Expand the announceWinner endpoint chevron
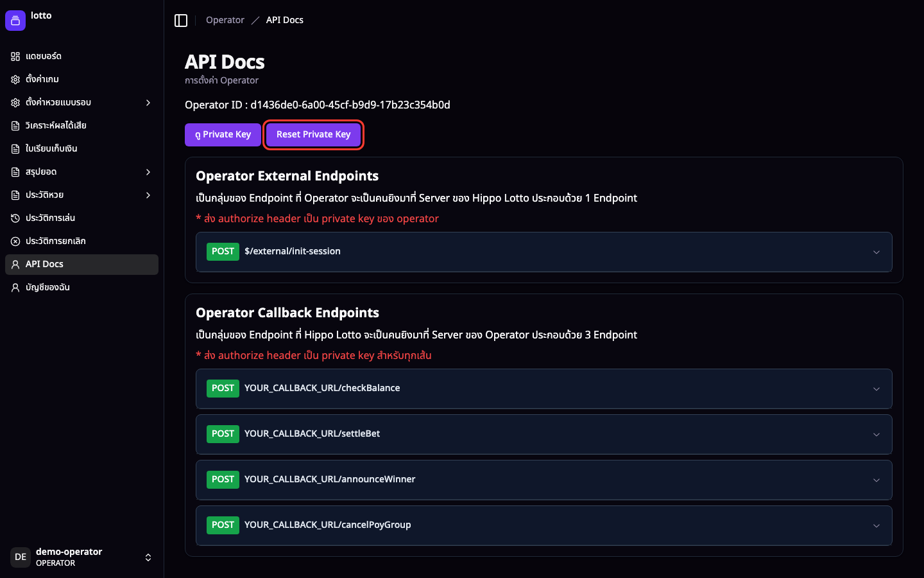This screenshot has width=924, height=578. click(x=877, y=480)
